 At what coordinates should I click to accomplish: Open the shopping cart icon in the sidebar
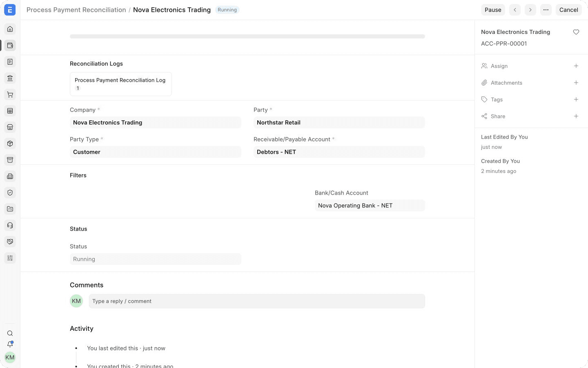click(10, 94)
